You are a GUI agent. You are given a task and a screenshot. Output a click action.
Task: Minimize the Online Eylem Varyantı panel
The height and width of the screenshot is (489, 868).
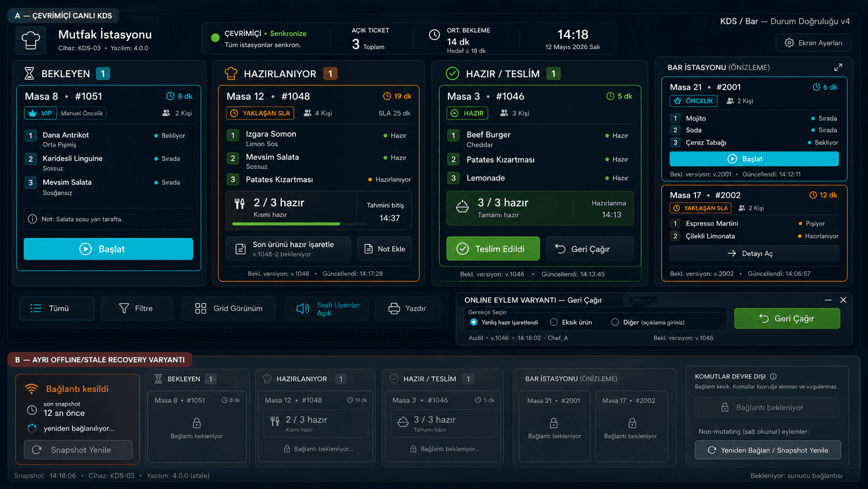click(x=828, y=300)
